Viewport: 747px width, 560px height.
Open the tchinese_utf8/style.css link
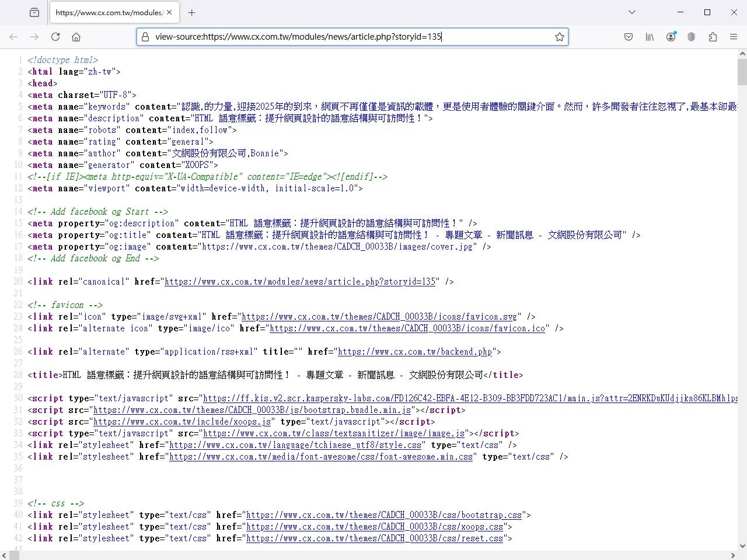[295, 445]
